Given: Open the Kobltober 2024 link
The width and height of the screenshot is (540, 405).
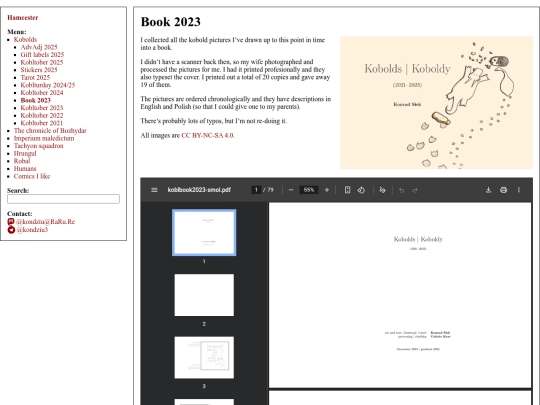Looking at the screenshot, I should tap(42, 92).
